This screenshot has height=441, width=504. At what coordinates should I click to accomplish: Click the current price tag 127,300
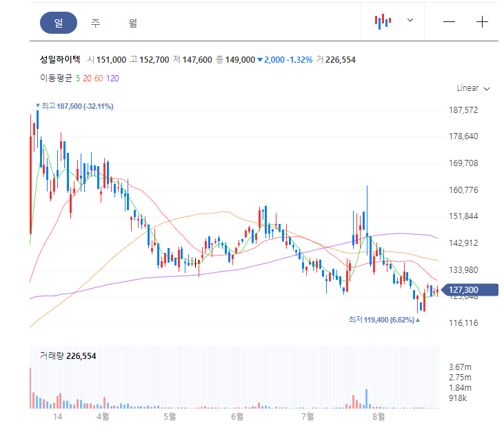tap(470, 289)
